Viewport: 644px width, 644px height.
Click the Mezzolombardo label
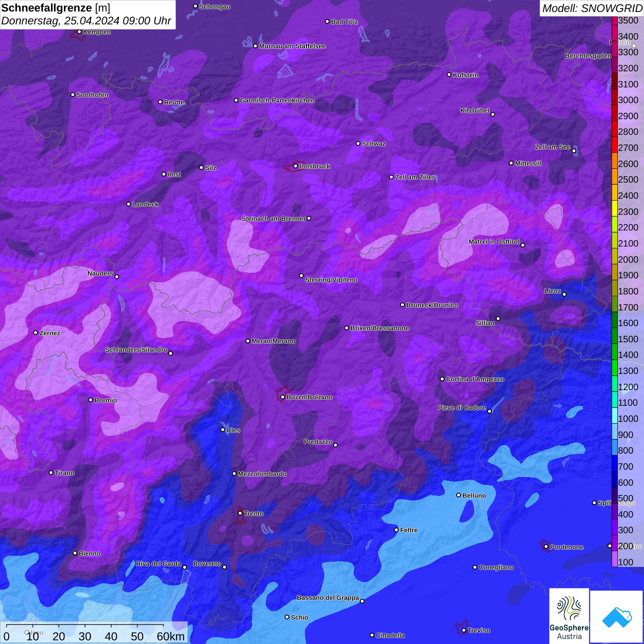(x=262, y=474)
